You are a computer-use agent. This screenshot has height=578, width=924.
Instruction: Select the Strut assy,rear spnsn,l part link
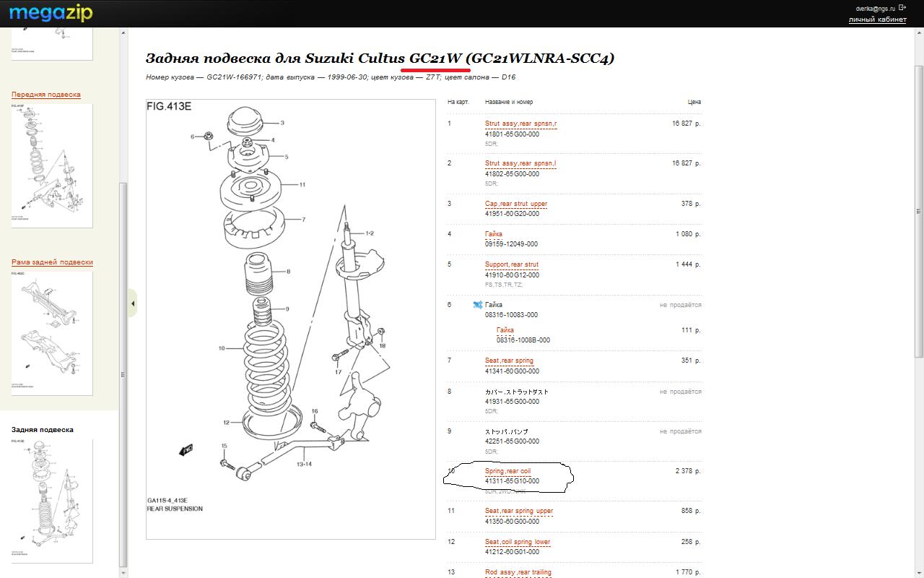(520, 163)
